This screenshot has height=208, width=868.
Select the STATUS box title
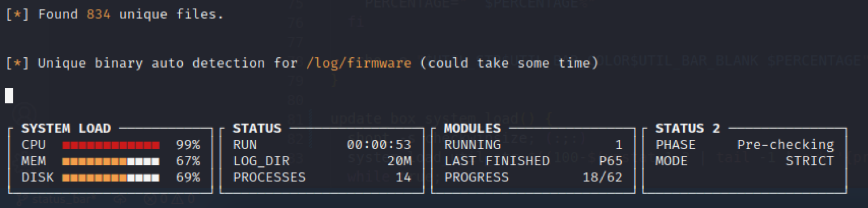pos(257,128)
